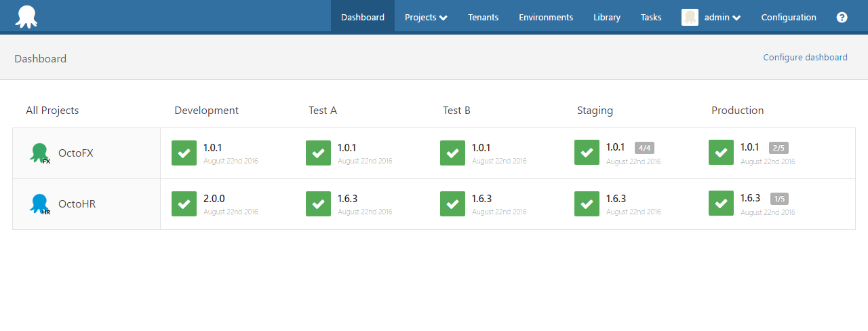868x331 pixels.
Task: Open OctoHR Test B release 1.6.3
Action: (482, 199)
